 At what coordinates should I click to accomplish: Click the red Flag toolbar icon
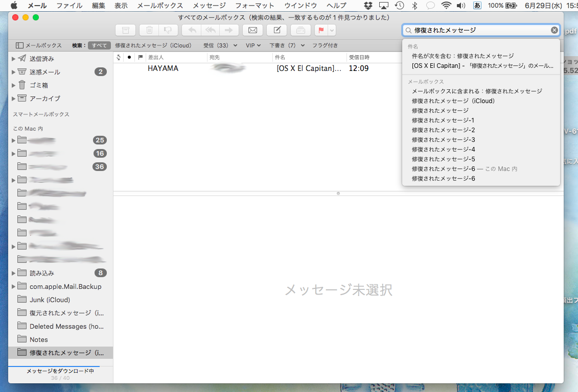pos(321,30)
